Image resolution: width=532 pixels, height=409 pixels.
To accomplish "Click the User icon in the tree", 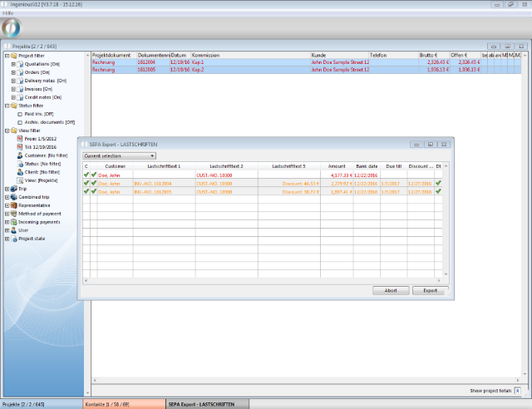I will point(14,230).
